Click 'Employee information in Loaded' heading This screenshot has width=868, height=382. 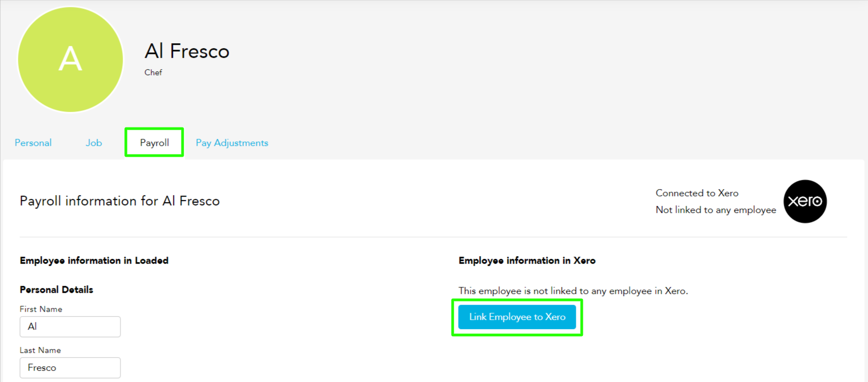point(94,260)
